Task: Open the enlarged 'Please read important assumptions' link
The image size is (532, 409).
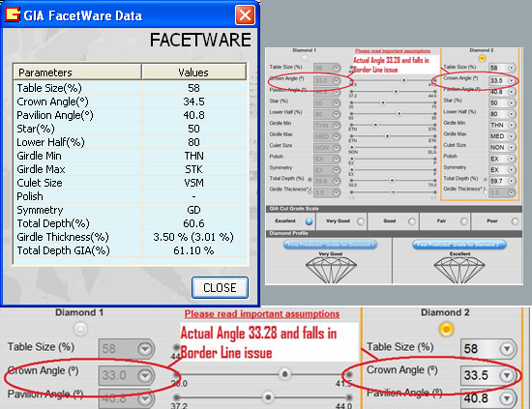Action: click(262, 313)
